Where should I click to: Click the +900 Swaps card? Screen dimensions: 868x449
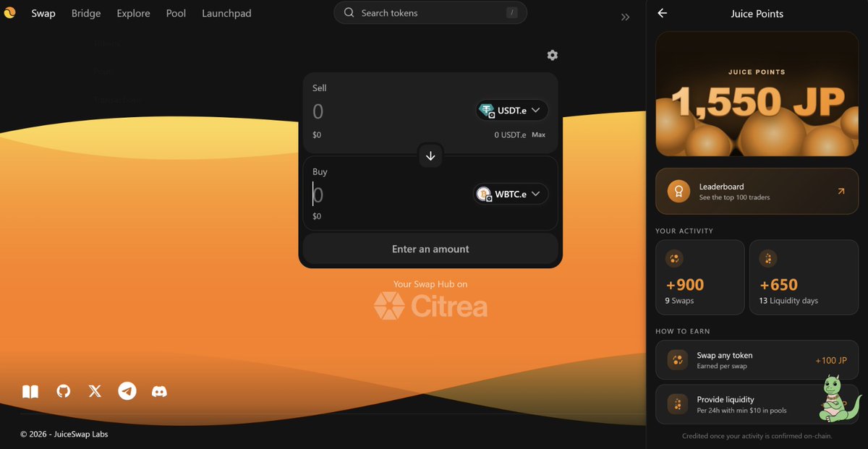click(x=699, y=278)
